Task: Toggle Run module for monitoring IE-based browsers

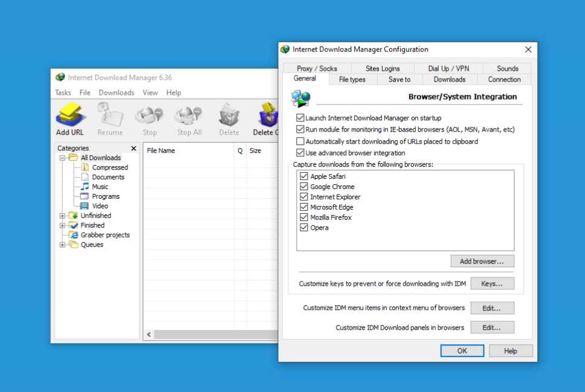Action: 300,129
